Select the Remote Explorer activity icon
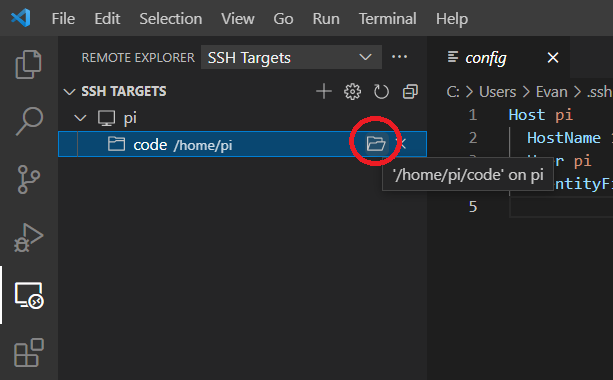Viewport: 613px width, 380px height. point(29,295)
